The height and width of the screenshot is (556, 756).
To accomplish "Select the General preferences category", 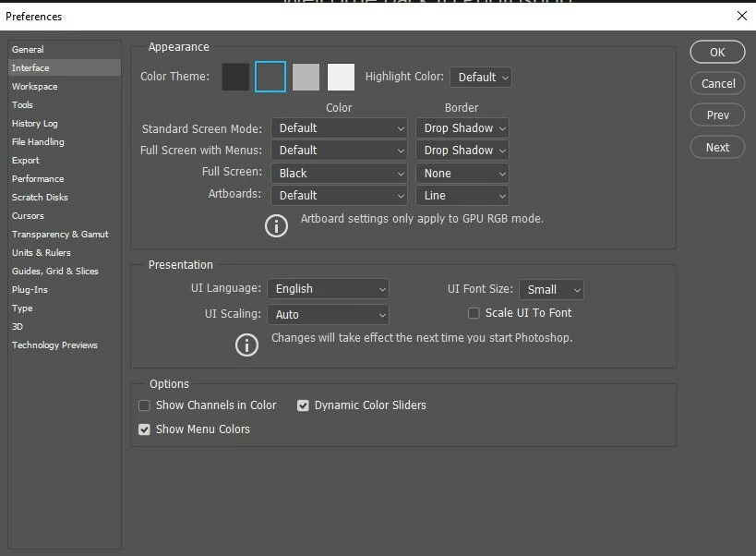I will coord(64,49).
